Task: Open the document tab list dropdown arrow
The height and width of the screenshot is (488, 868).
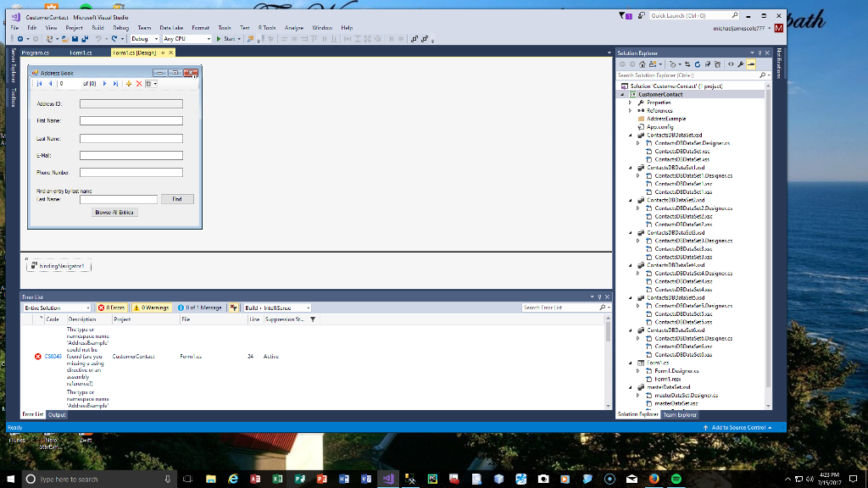Action: click(609, 53)
